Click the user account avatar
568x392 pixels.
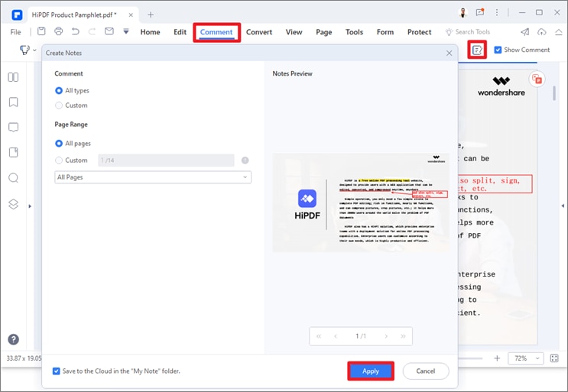463,13
